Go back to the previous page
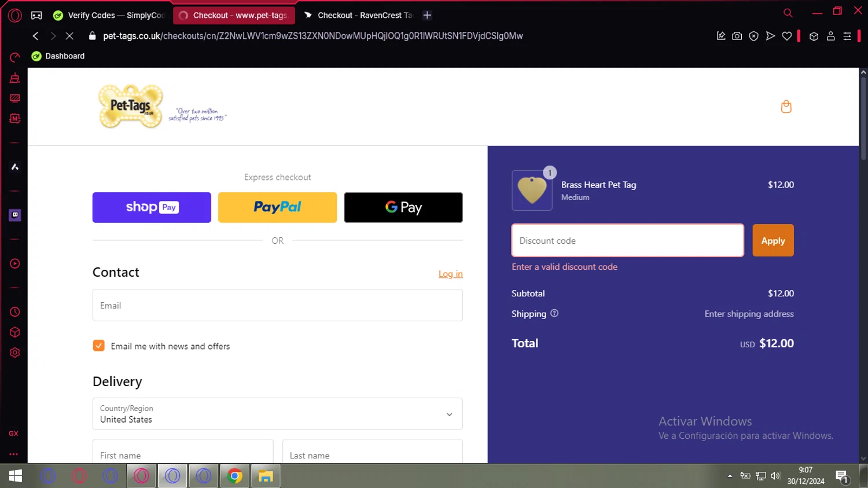Screen dimensions: 868x488 pyautogui.click(x=36, y=36)
